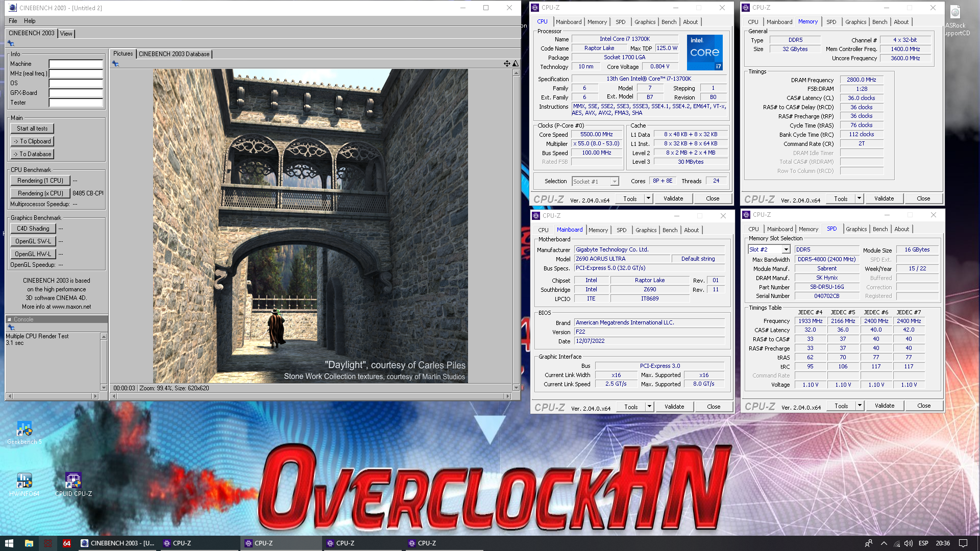Open the Tools dropdown arrow in CPU-Z CPU window
The width and height of the screenshot is (980, 551).
(x=648, y=198)
